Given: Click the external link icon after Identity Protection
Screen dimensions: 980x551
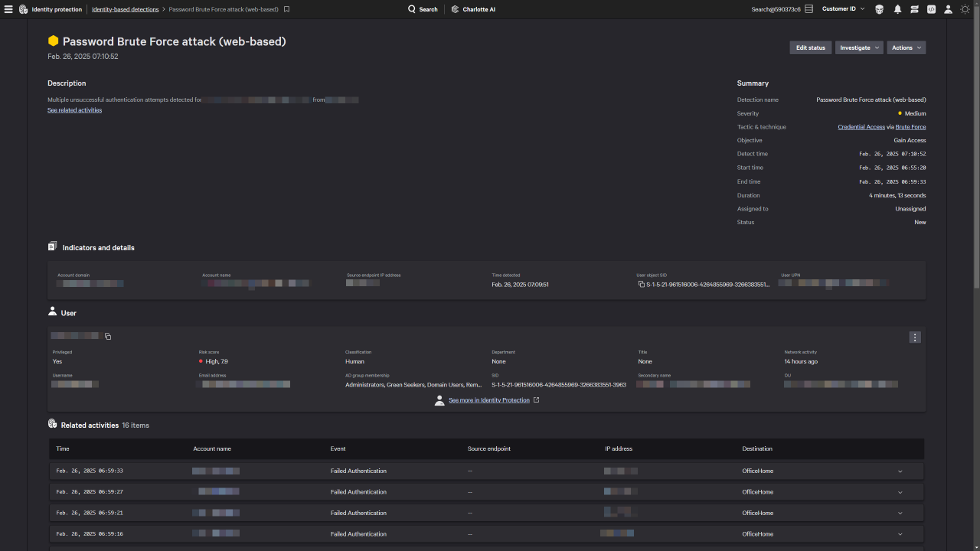Looking at the screenshot, I should coord(536,399).
